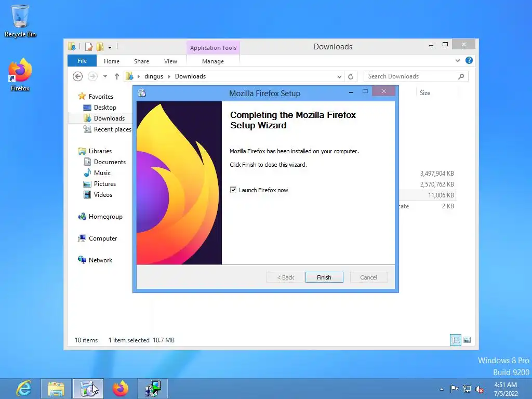This screenshot has width=532, height=399.
Task: Open the Pictures library
Action: coord(105,183)
